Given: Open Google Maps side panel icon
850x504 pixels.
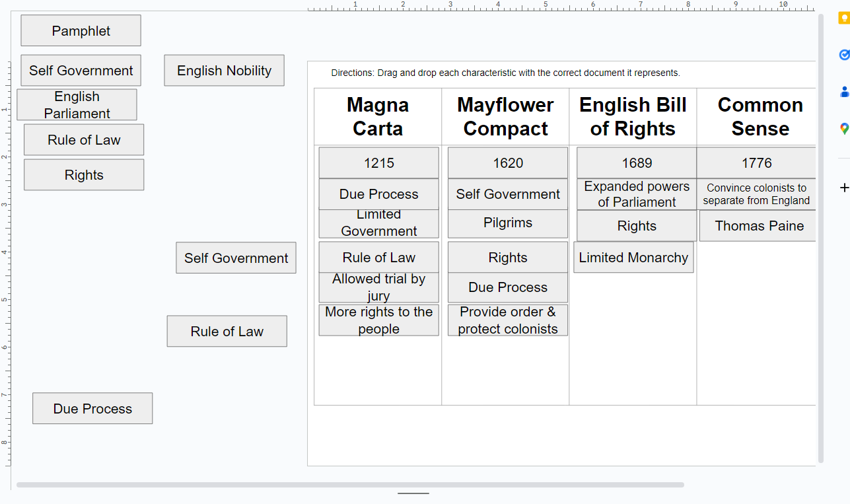Looking at the screenshot, I should tap(843, 129).
